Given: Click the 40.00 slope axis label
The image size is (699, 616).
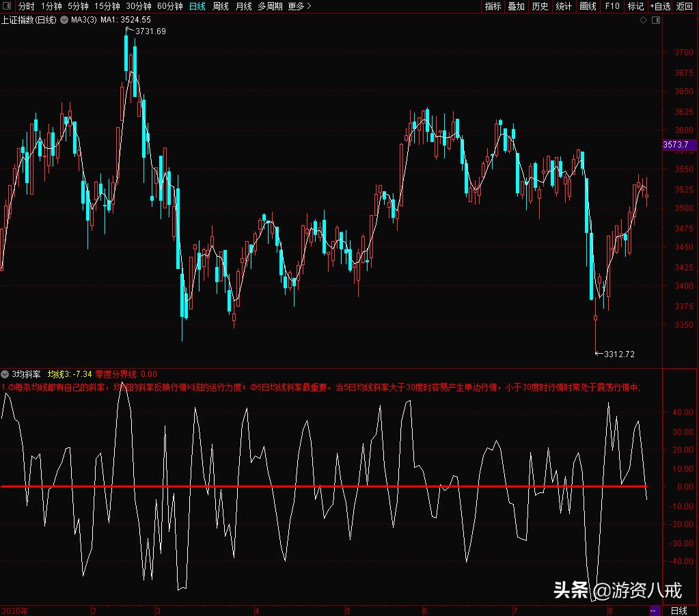Looking at the screenshot, I should [683, 412].
